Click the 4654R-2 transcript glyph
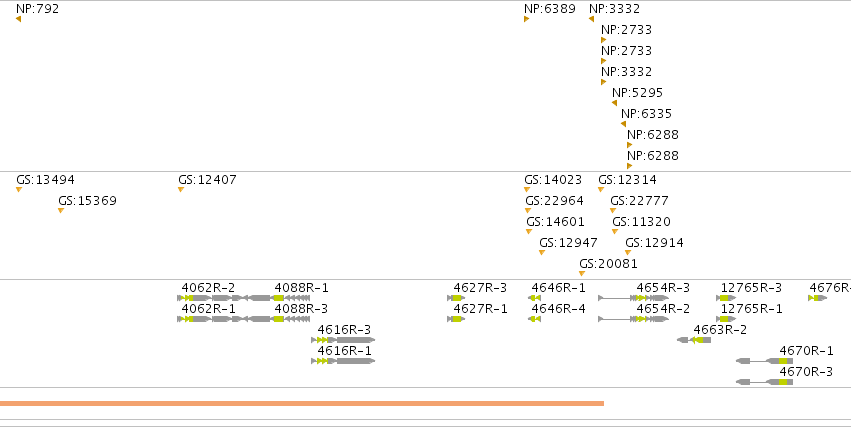 coord(633,319)
